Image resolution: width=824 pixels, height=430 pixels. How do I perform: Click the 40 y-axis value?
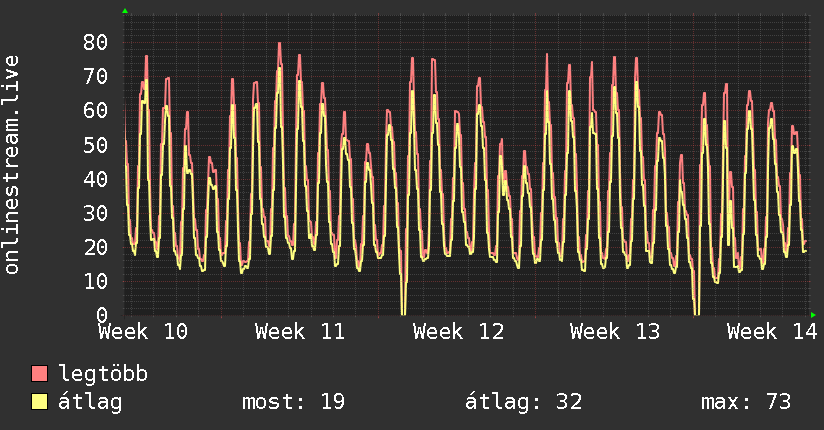[95, 179]
